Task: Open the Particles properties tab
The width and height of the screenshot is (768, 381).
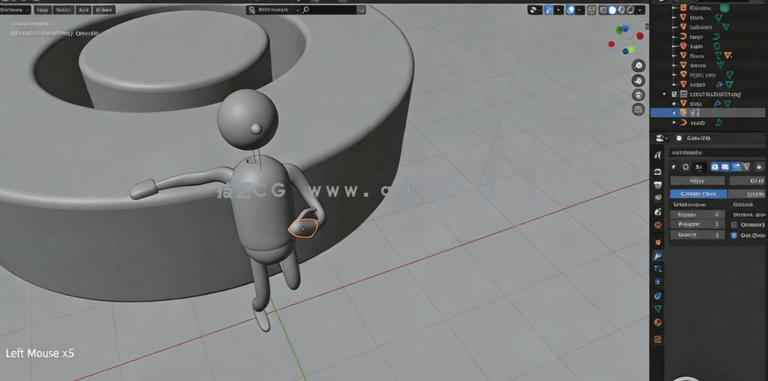Action: 658,269
